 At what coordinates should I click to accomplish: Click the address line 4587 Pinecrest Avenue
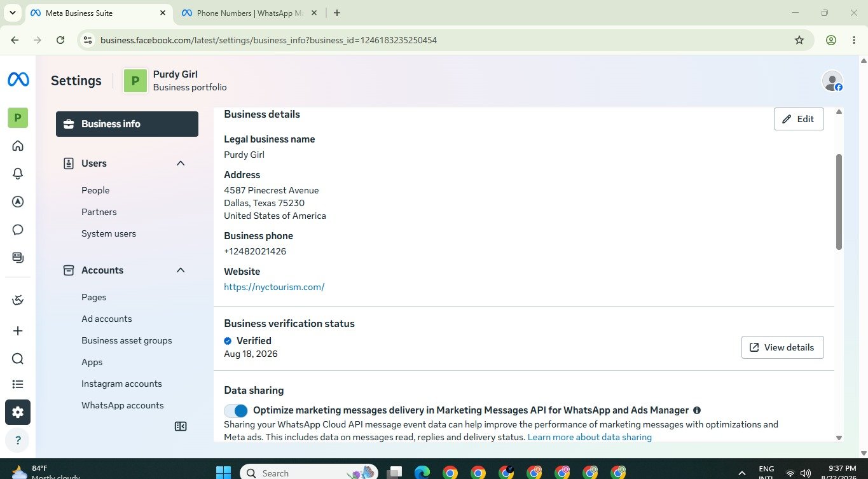coord(272,190)
